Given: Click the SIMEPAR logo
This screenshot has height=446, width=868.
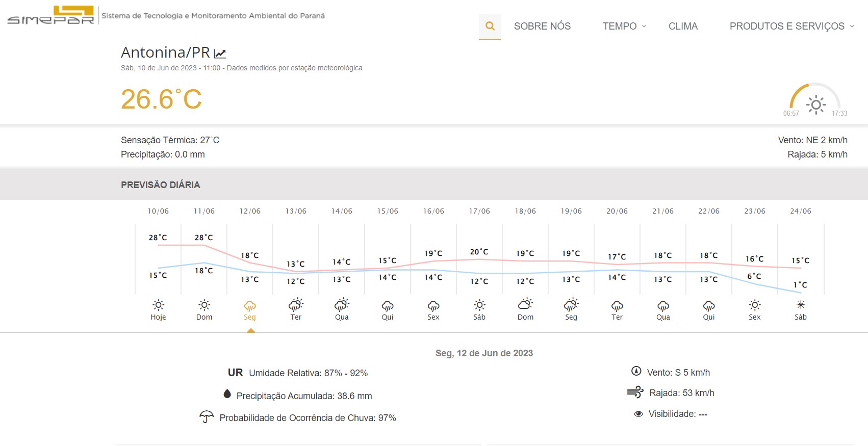Looking at the screenshot, I should (51, 15).
